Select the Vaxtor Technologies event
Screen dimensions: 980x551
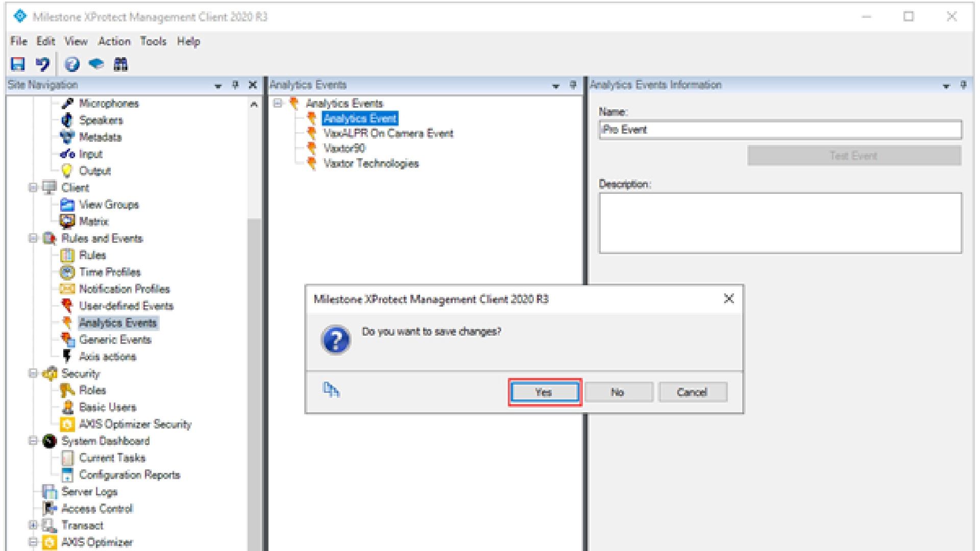coord(371,163)
